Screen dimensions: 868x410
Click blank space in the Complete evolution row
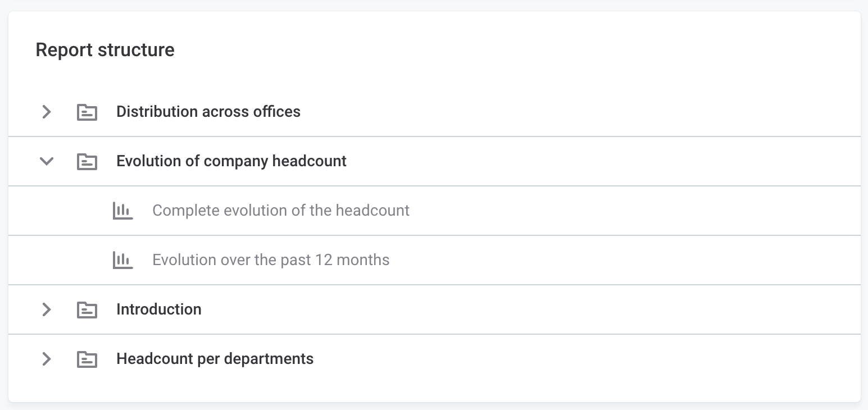pos(618,211)
